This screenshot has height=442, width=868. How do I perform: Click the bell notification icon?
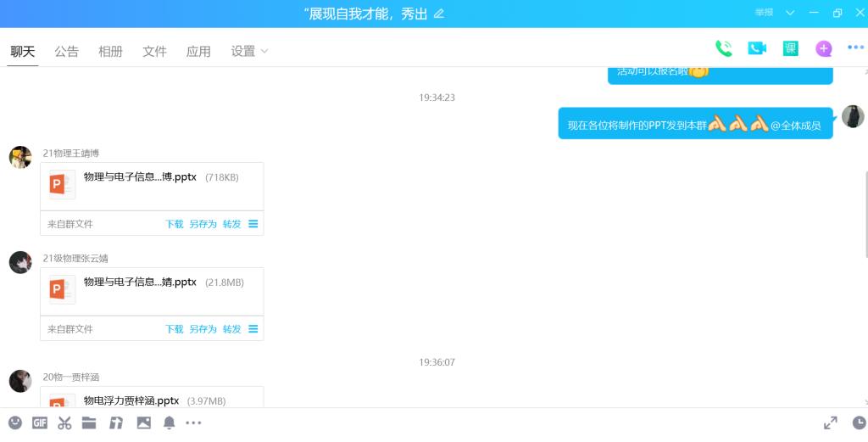[170, 423]
